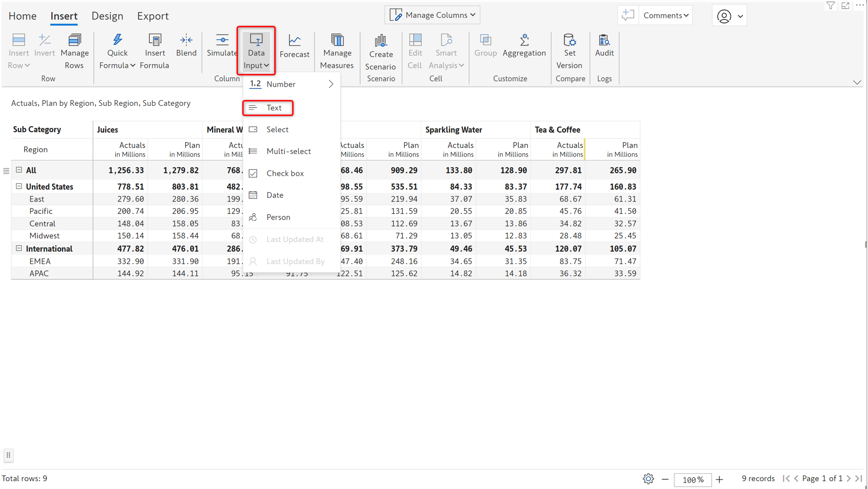Expand the Number submenu arrow
The image size is (868, 489).
click(331, 84)
